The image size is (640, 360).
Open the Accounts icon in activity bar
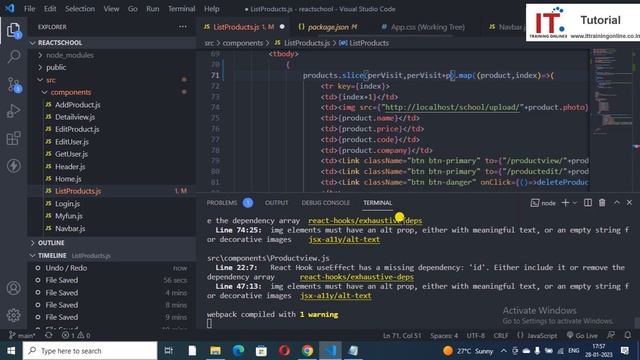click(13, 288)
